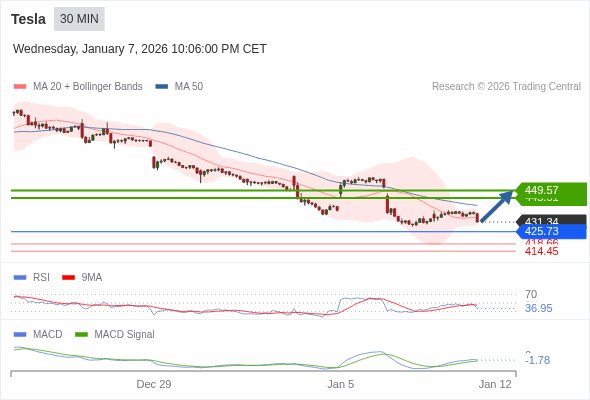Select the date text 'Wednesday, January 7, 2026 10:06:00 PM CET'
Viewport: 590px width, 400px height.
pyautogui.click(x=140, y=49)
